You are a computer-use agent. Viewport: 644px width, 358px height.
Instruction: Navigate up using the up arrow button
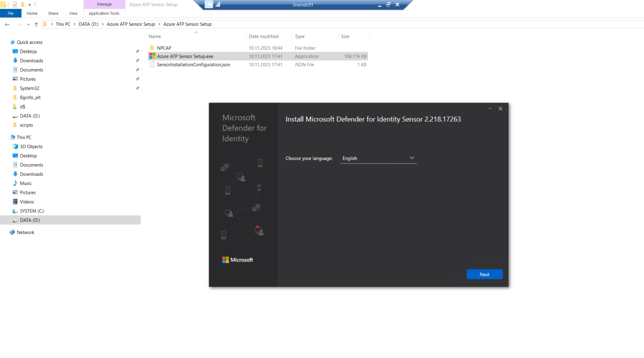36,24
